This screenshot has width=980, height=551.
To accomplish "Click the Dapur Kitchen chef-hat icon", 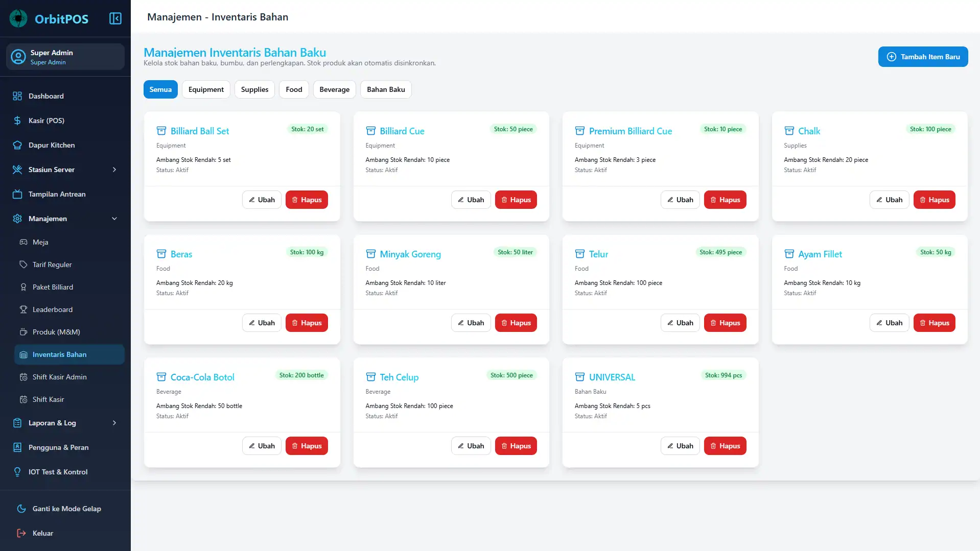I will [16, 145].
